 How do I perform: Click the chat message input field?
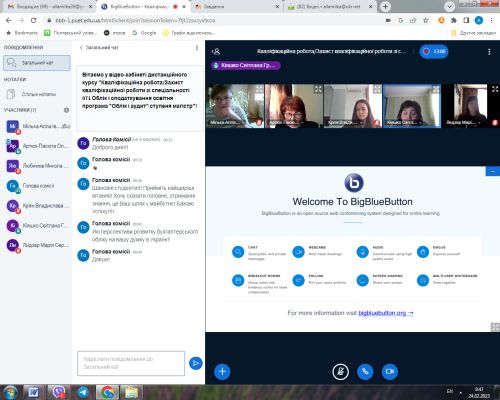pos(131,363)
